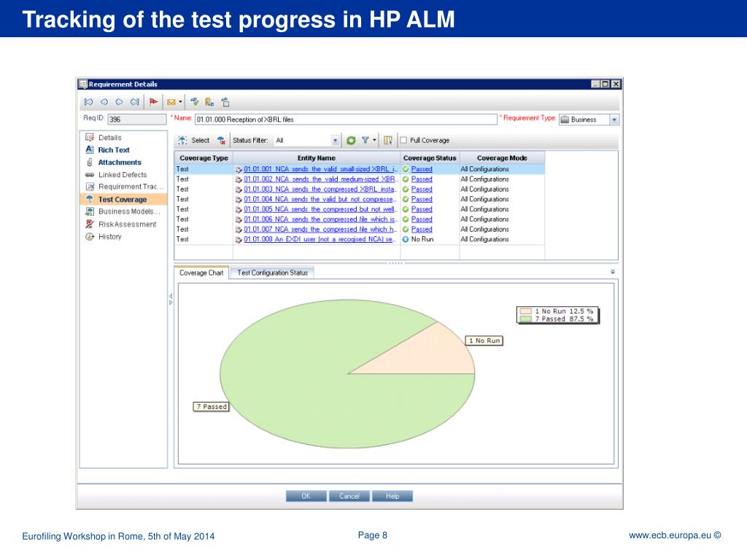Image resolution: width=747 pixels, height=560 pixels.
Task: Select the Test Coverage sidebar page
Action: (123, 200)
